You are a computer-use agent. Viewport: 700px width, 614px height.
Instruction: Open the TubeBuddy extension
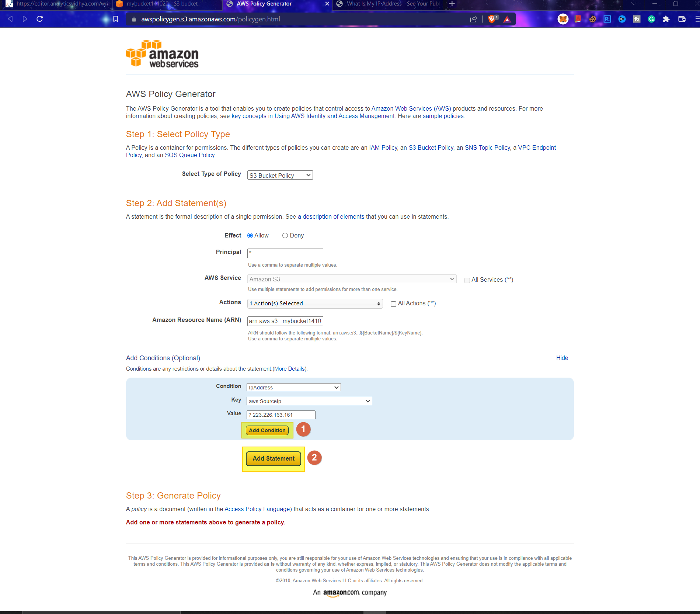click(637, 19)
